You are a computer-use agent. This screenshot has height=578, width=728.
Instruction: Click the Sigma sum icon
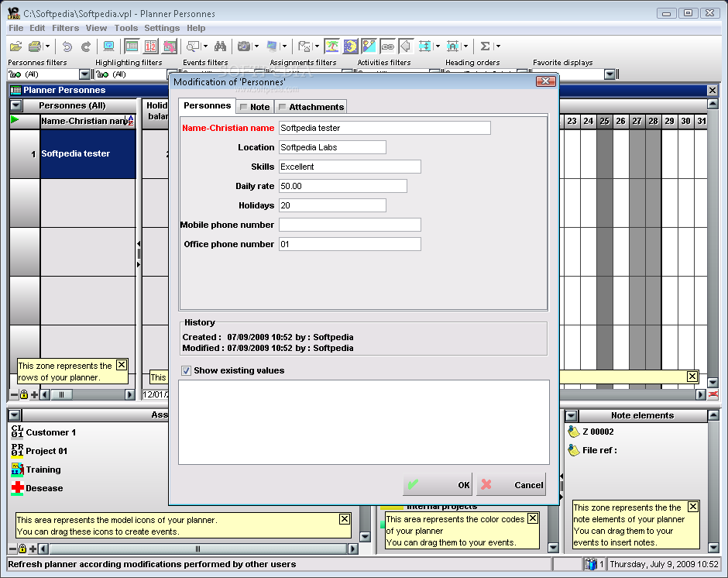[485, 46]
